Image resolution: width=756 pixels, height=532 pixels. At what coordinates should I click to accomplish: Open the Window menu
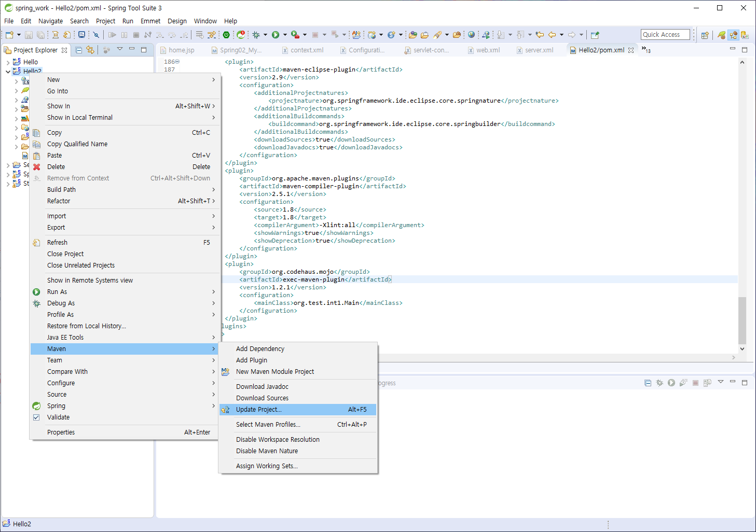[x=205, y=21]
